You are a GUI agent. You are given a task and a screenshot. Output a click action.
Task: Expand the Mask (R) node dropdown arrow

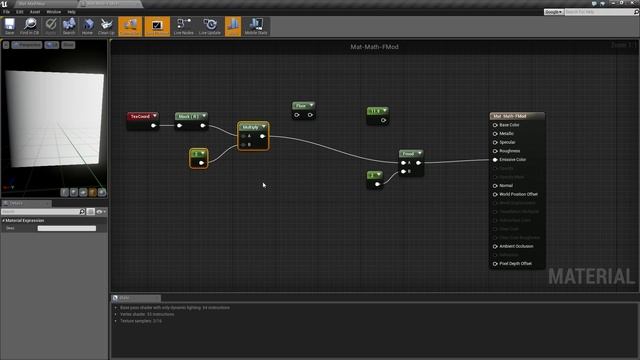204,116
